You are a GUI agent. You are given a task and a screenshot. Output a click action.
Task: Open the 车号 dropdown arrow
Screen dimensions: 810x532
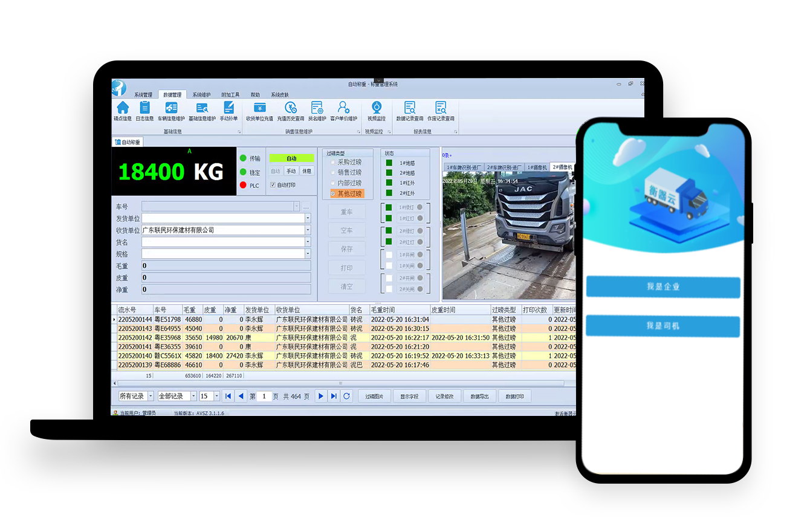pyautogui.click(x=296, y=206)
